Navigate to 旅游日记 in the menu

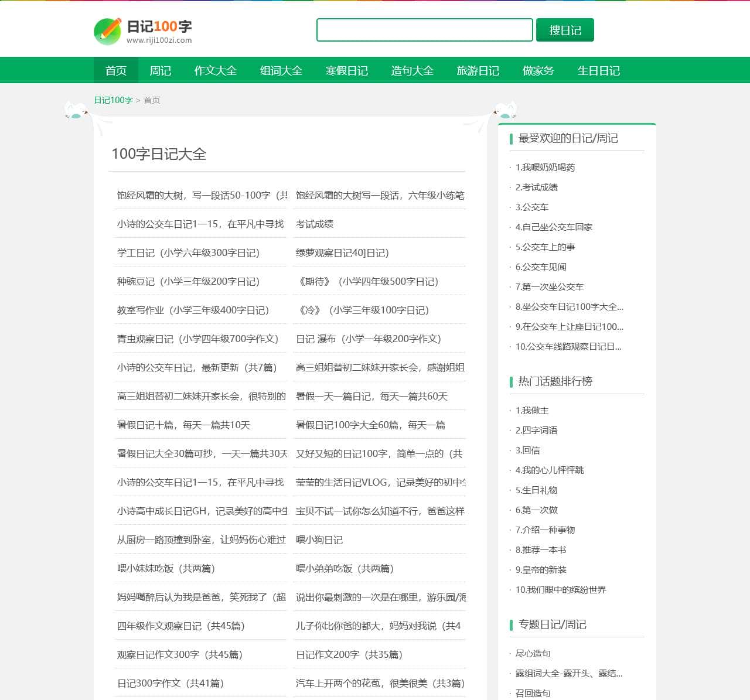coord(478,71)
